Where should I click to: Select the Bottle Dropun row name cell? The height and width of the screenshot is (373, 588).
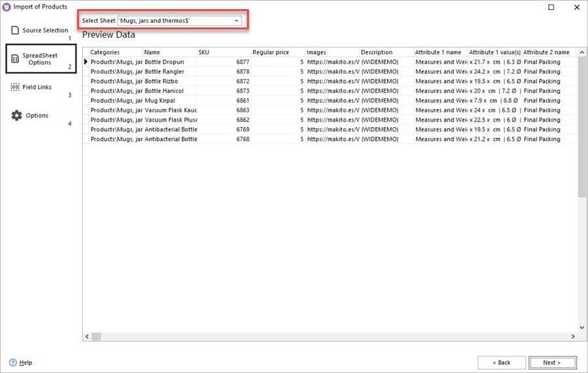pos(169,62)
